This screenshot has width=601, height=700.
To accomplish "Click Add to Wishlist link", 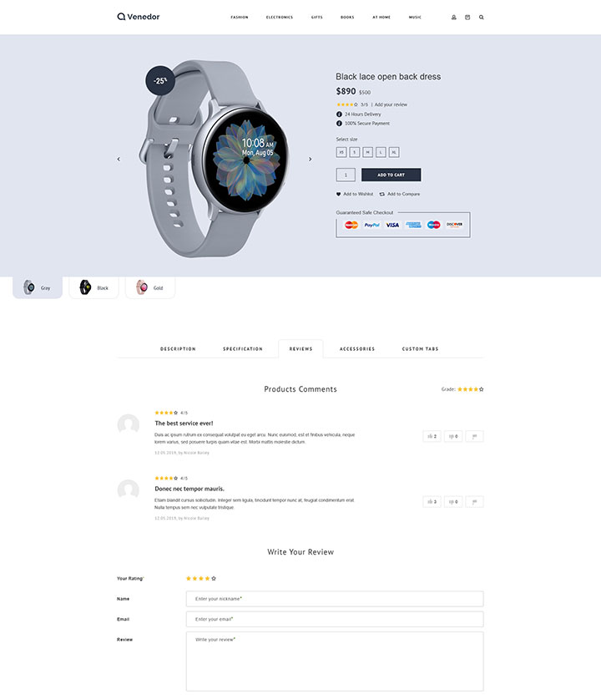I will [355, 194].
